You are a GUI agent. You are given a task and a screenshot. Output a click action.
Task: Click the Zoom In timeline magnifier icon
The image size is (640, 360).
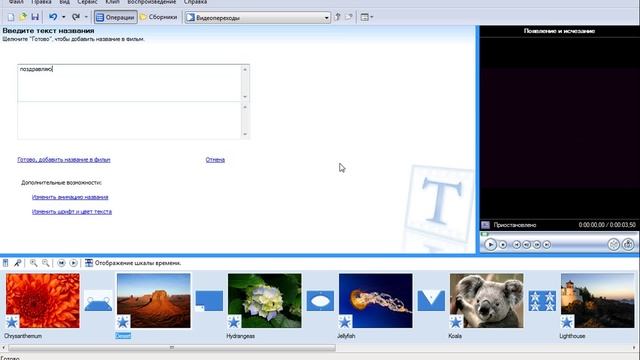33,263
